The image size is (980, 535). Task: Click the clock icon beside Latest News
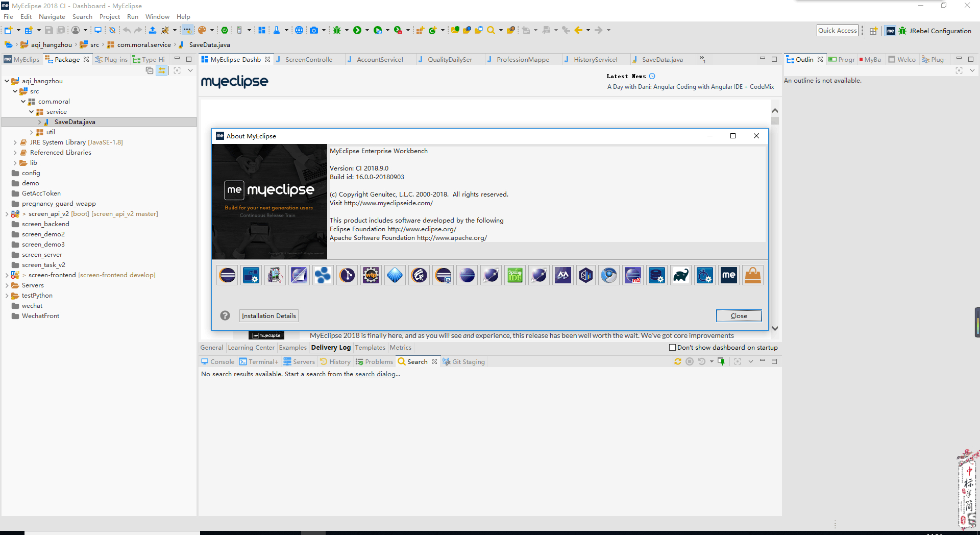click(652, 76)
